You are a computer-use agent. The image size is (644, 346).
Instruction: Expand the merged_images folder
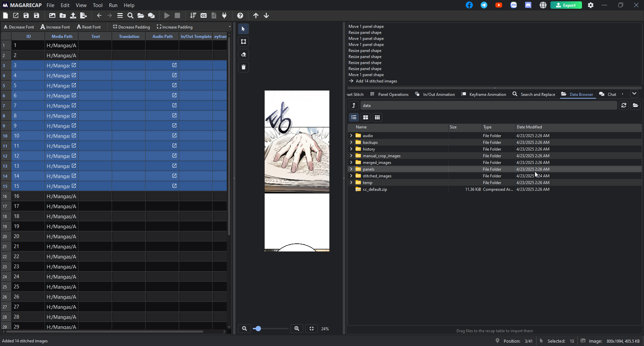pos(351,162)
